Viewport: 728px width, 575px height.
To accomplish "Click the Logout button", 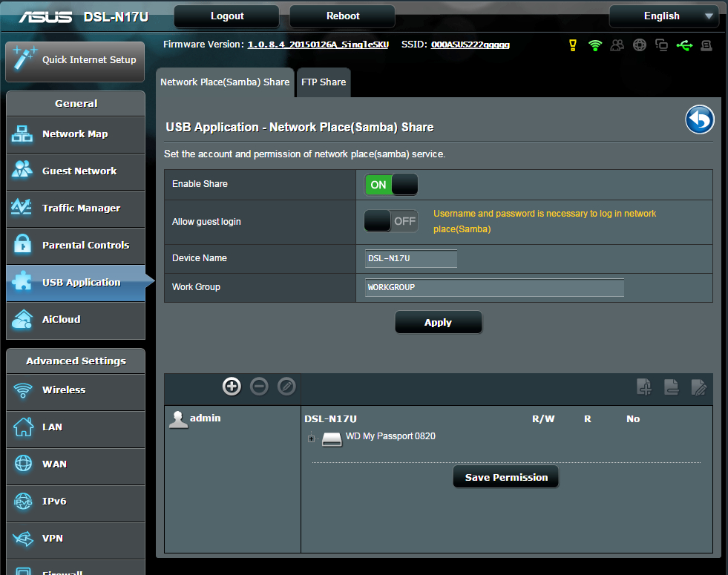I will click(x=226, y=16).
